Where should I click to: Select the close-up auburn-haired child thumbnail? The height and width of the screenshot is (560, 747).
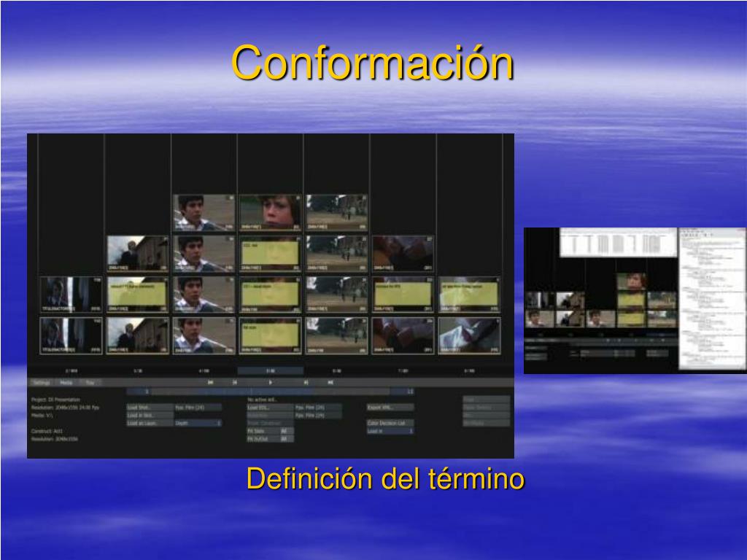[x=270, y=212]
